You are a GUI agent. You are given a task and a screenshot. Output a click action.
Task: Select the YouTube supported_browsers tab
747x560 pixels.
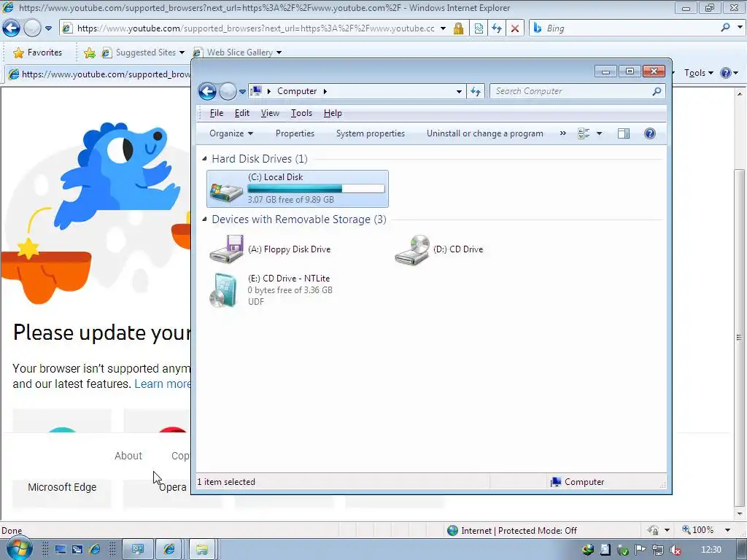click(x=98, y=74)
